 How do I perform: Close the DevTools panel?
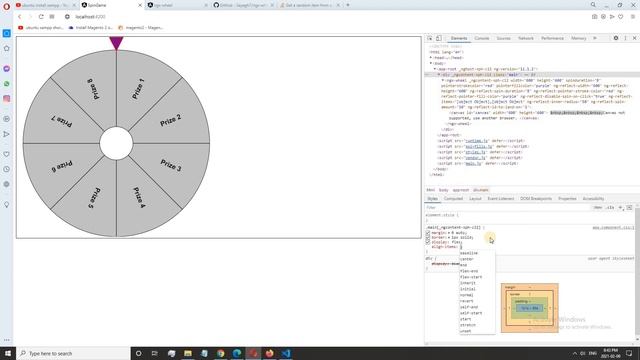pyautogui.click(x=635, y=38)
